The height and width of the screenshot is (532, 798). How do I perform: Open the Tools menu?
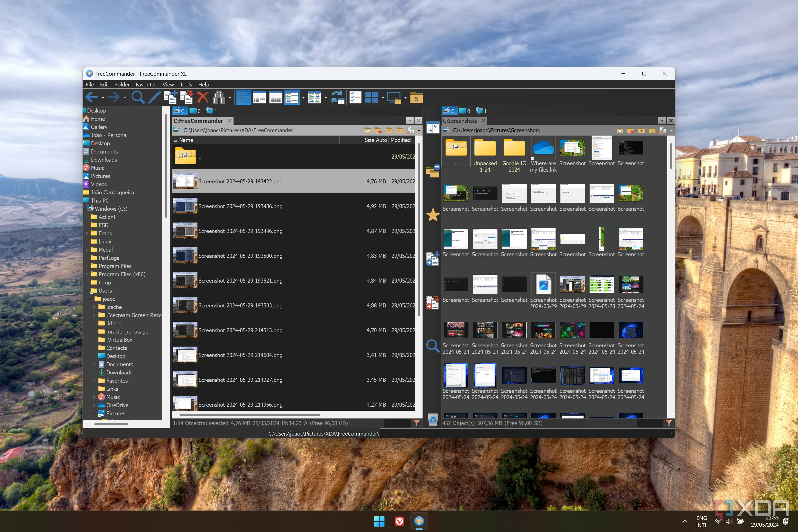click(186, 84)
